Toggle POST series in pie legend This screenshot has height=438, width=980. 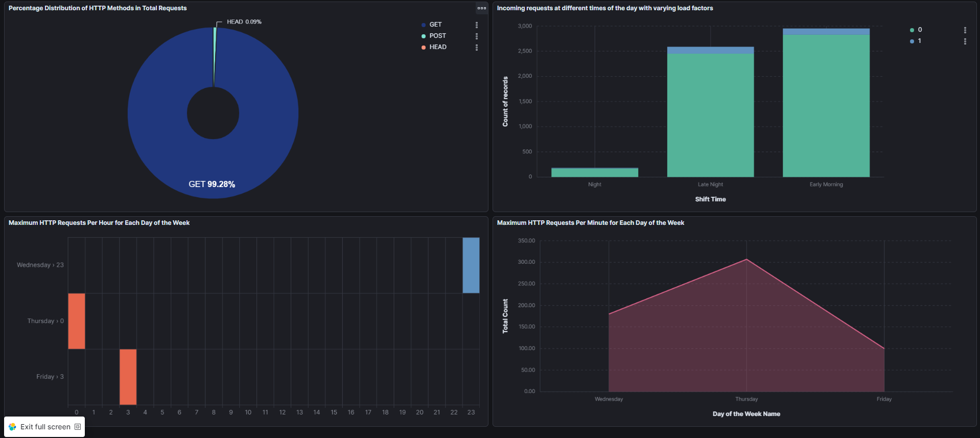[437, 36]
